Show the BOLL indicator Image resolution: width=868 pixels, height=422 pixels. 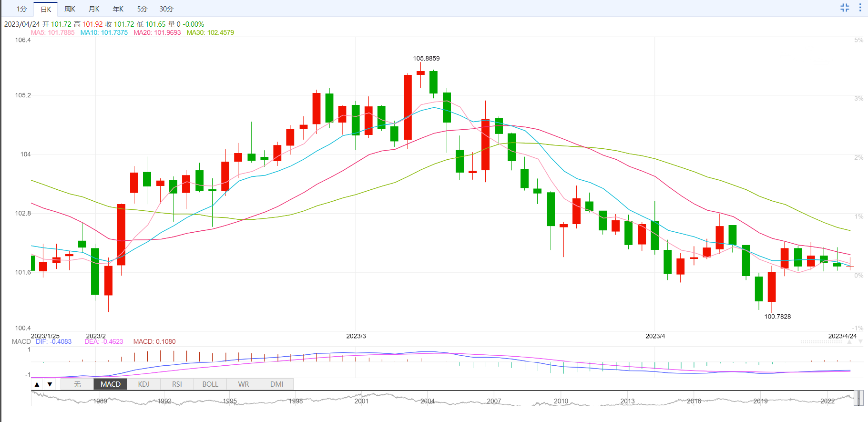tap(210, 384)
